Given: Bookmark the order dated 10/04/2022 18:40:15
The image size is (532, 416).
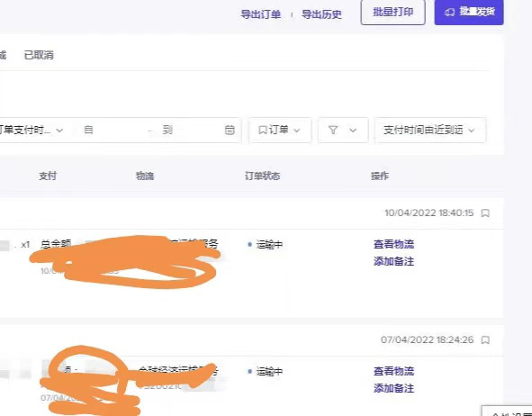Looking at the screenshot, I should click(485, 213).
